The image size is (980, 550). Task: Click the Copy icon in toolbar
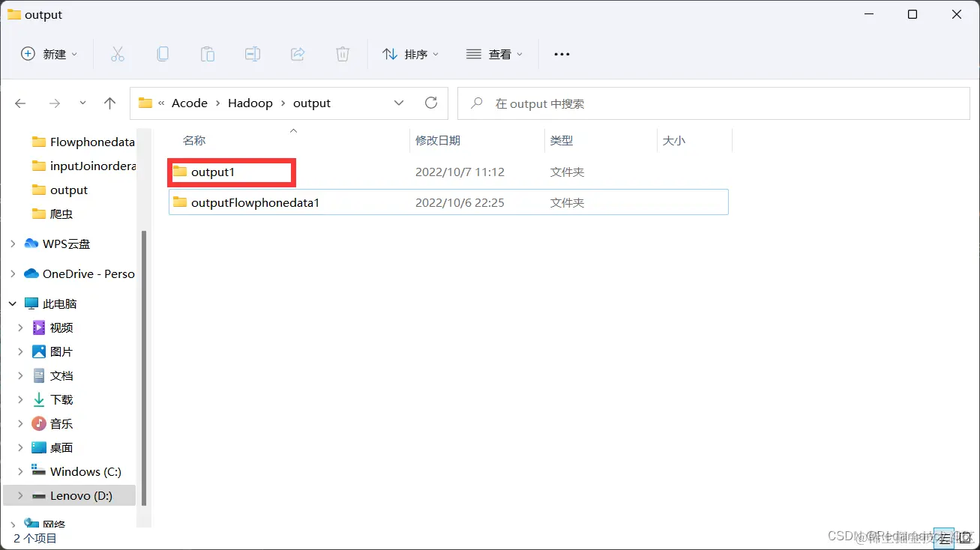tap(163, 54)
